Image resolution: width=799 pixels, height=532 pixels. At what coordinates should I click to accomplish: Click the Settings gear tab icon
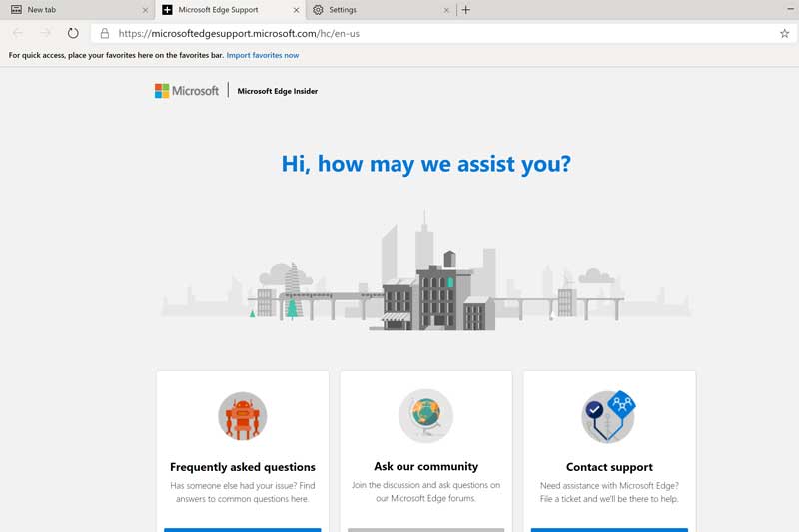tap(318, 10)
